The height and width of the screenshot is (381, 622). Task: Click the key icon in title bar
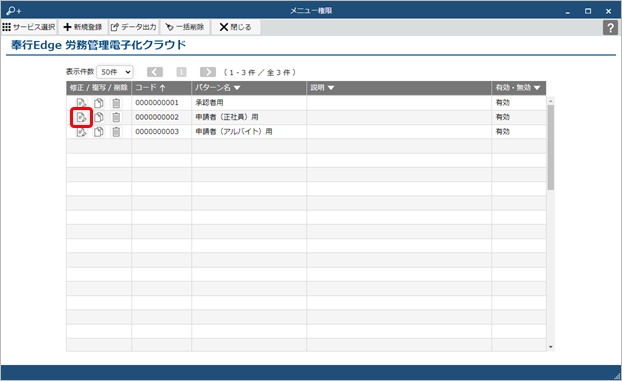(14, 11)
